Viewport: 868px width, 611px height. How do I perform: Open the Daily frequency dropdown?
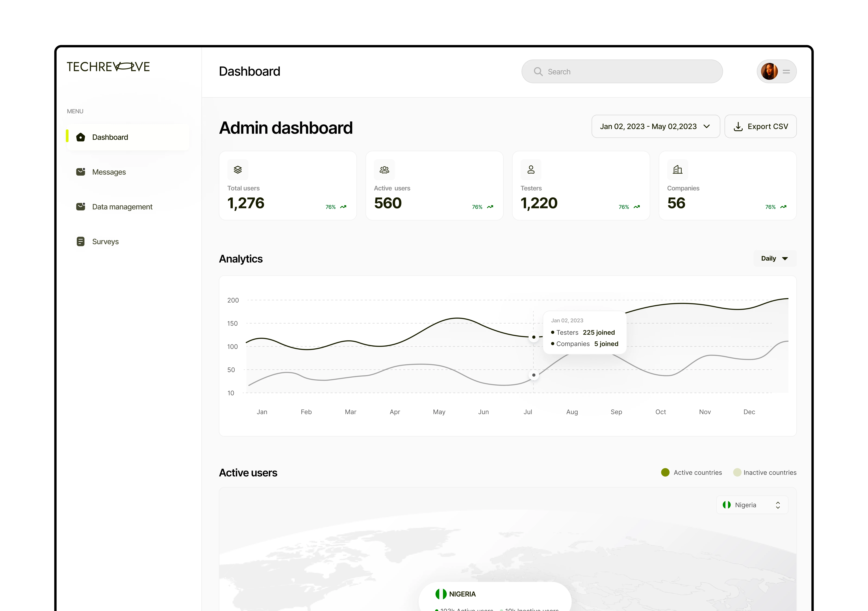point(774,258)
